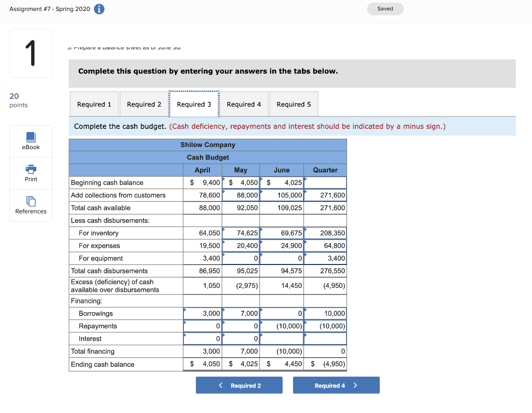
Task: Open the Required 4 tab
Action: [x=244, y=104]
